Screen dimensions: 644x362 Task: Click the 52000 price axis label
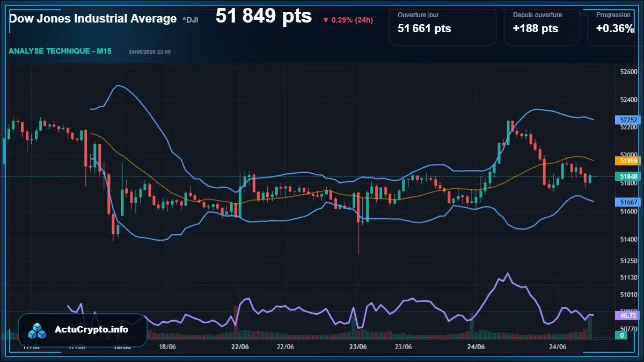(628, 155)
